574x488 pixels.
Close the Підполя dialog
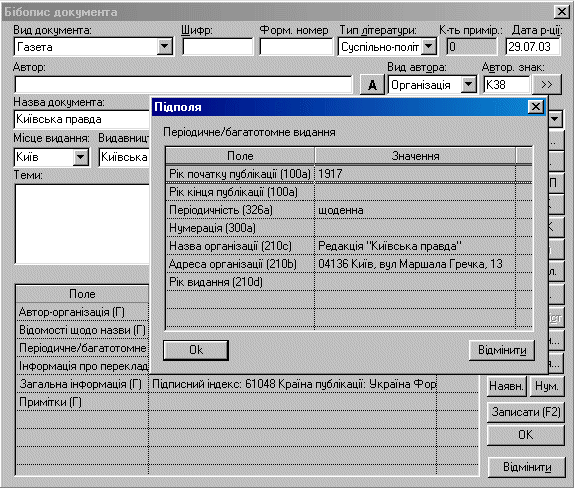(x=536, y=107)
